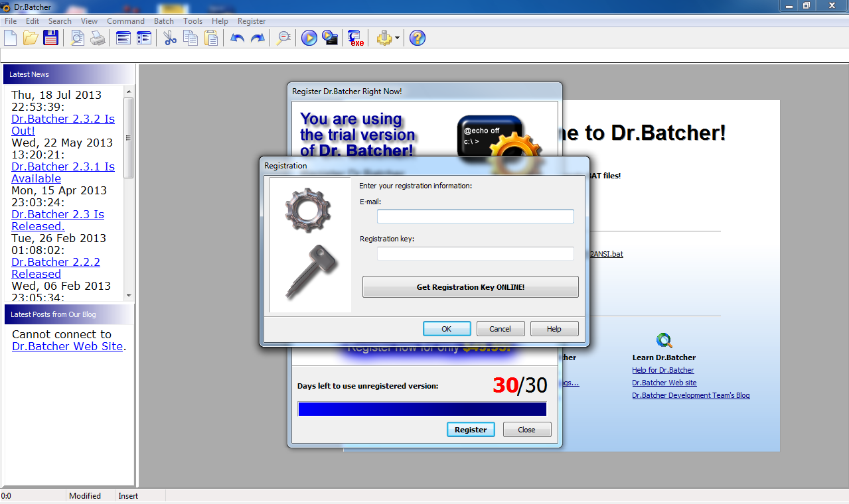This screenshot has height=504, width=849.
Task: Open the Dr.Batcher 2.3.2 Is Out! news link
Action: (x=63, y=125)
